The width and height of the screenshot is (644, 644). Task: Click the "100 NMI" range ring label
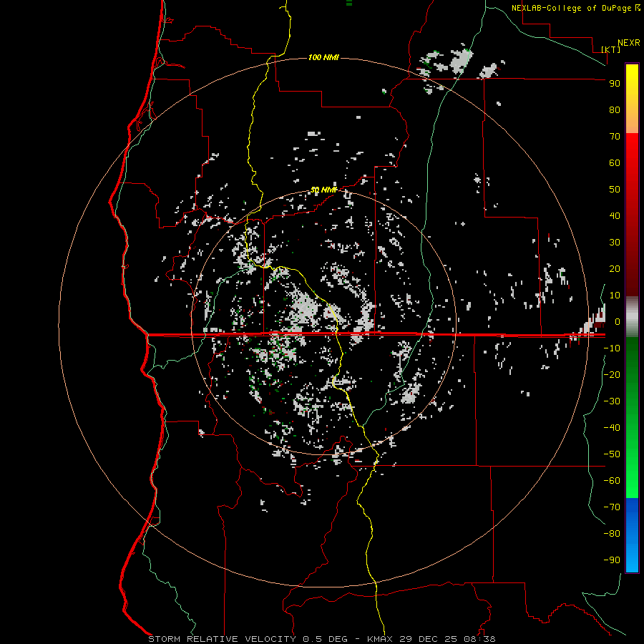click(323, 57)
